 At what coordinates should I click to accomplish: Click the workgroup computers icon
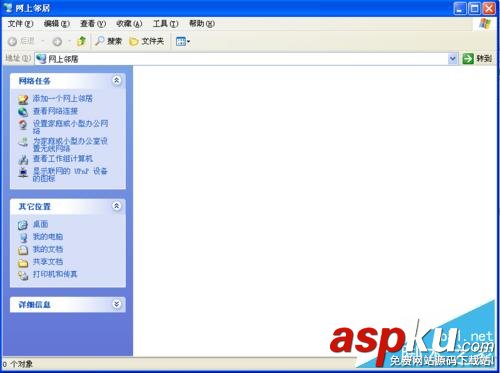pos(23,160)
